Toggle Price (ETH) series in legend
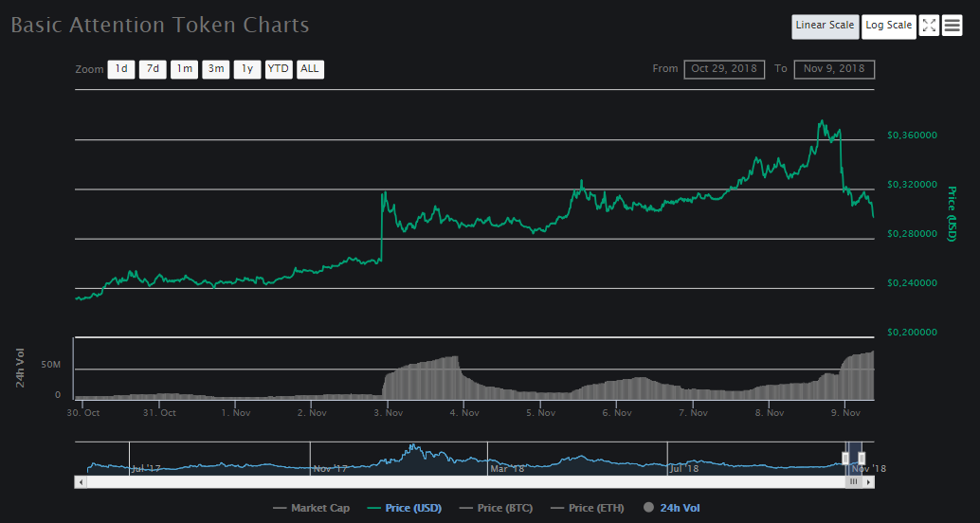The width and height of the screenshot is (980, 523). [x=588, y=508]
